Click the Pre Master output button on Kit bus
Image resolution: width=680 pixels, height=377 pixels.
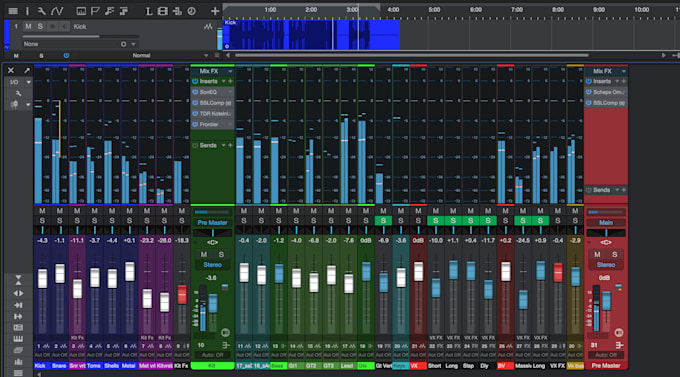point(212,223)
